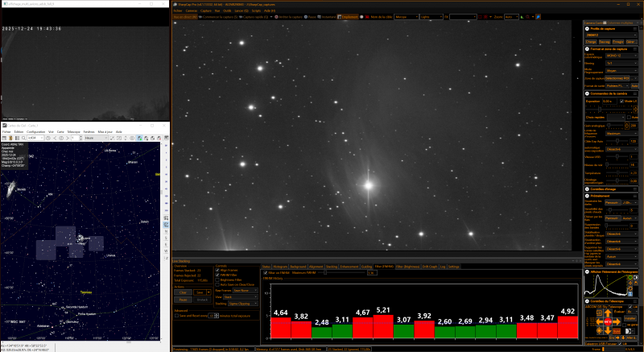
Task: Open the FX effects dropdown
Action: 463,17
